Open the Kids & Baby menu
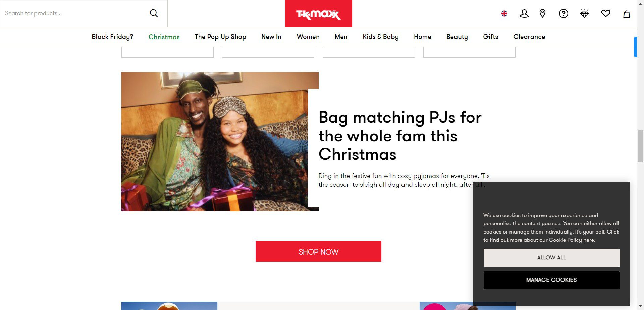This screenshot has width=644, height=310. pos(380,37)
